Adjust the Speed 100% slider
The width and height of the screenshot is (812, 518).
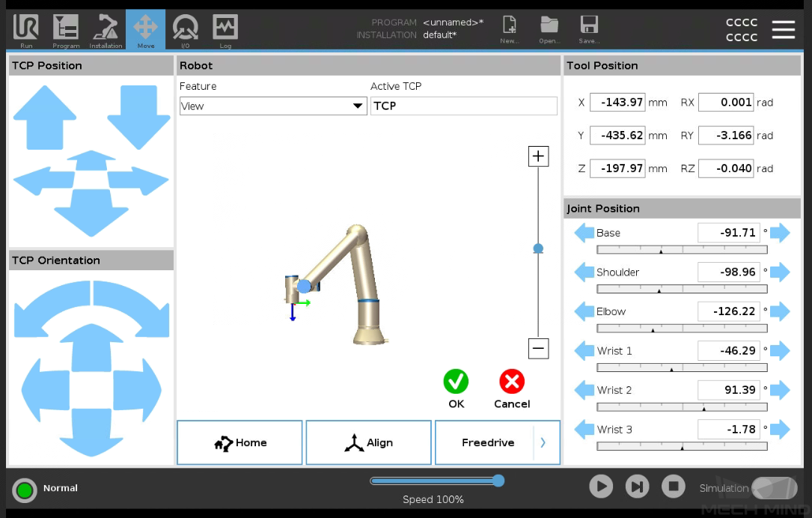(x=437, y=481)
